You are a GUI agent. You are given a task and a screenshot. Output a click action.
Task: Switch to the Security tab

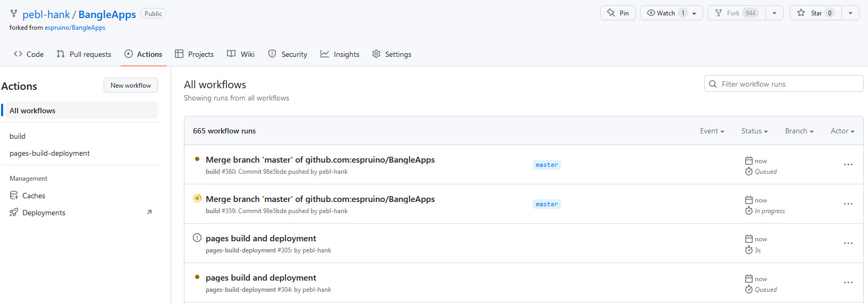point(288,54)
